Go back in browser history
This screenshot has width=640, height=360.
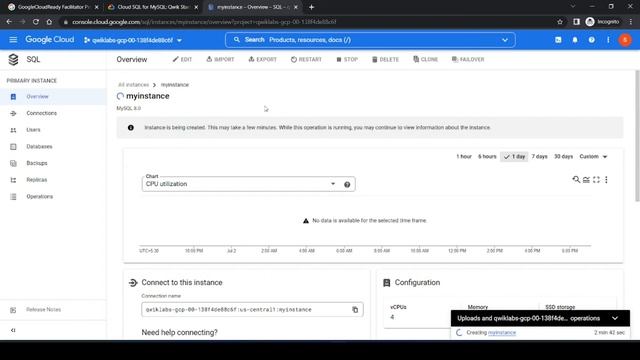pos(9,22)
